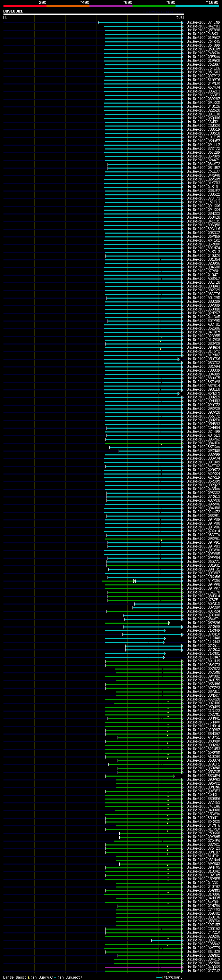Select hit label UniRef100_Q4PNJ0
Image resolution: width=222 pixels, height=980 pixels.
coord(203,84)
